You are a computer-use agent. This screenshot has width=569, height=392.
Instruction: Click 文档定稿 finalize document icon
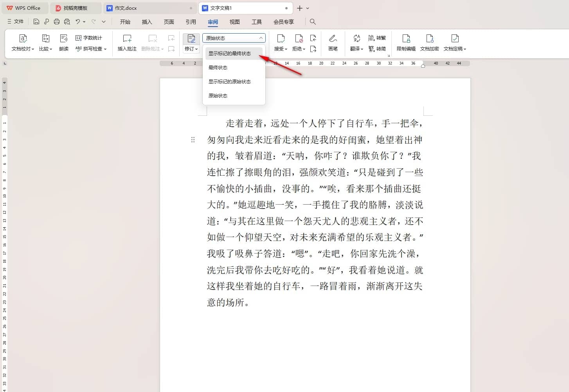point(455,38)
